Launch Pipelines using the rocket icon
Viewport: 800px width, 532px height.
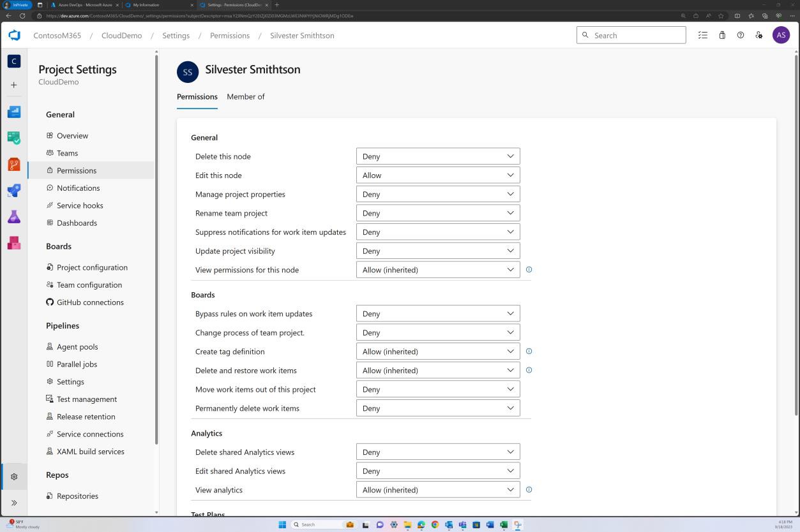coord(14,190)
